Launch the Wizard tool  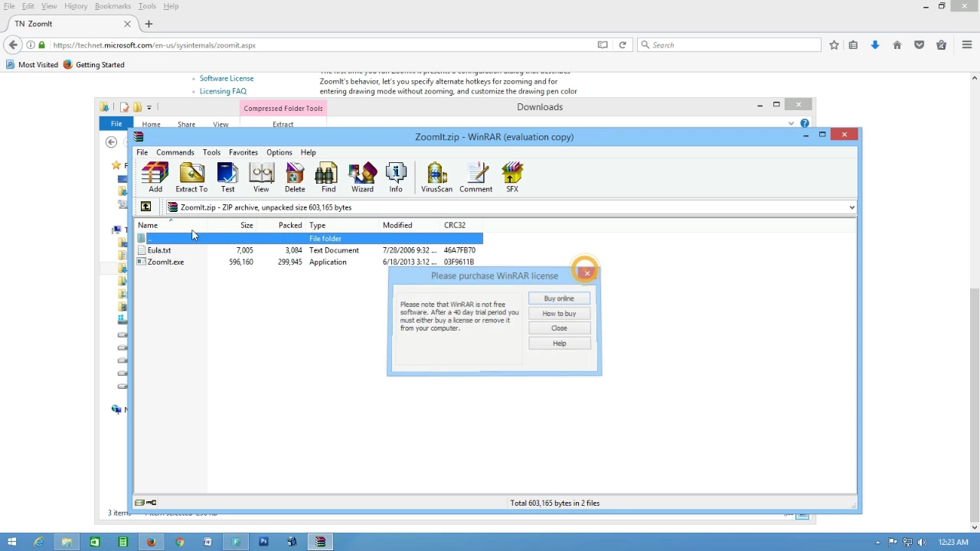362,178
